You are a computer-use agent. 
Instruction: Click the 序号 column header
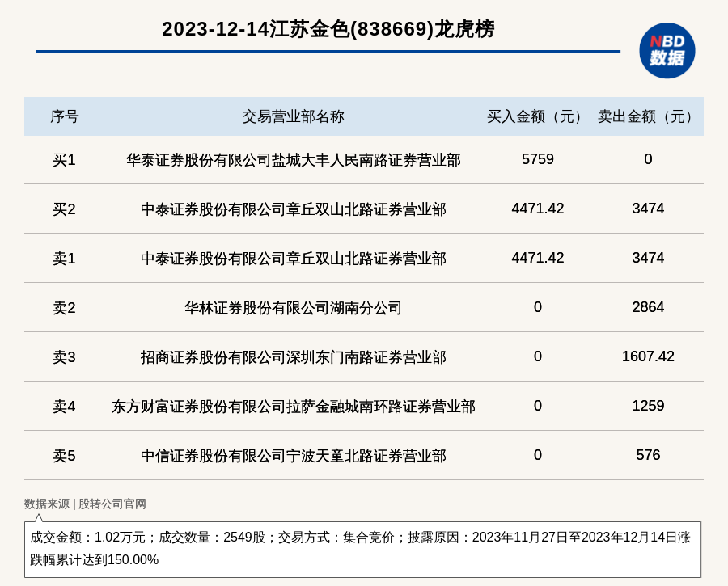point(65,116)
